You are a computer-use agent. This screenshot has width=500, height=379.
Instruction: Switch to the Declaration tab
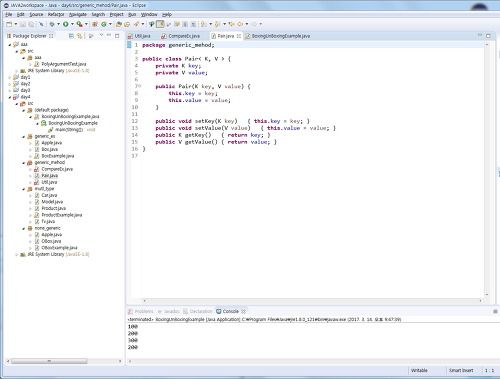tap(198, 311)
